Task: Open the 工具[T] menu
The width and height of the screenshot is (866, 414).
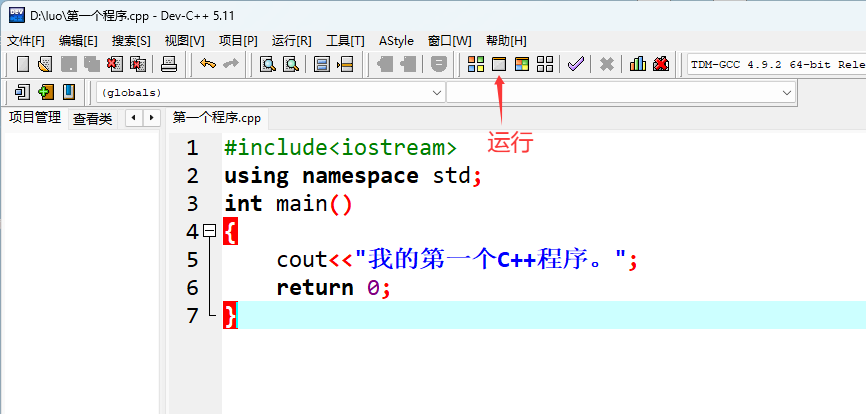Action: 344,41
